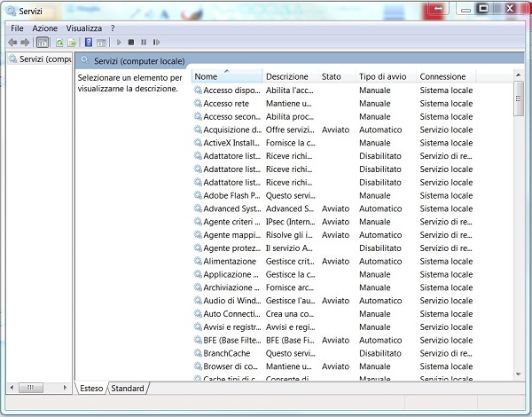The height and width of the screenshot is (417, 532).
Task: Click the Back arrow in toolbar
Action: tap(12, 42)
